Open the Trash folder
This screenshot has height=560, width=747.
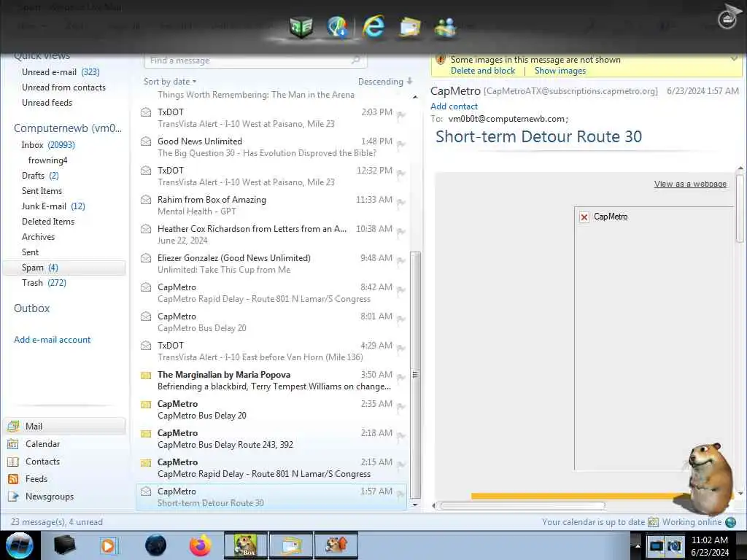point(44,283)
